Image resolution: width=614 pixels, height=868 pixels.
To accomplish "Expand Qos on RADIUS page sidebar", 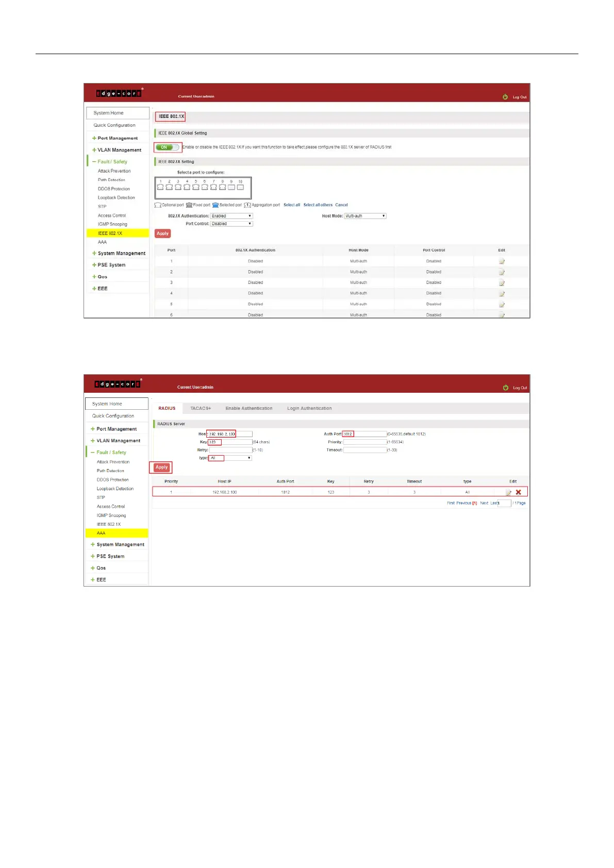I will point(101,568).
